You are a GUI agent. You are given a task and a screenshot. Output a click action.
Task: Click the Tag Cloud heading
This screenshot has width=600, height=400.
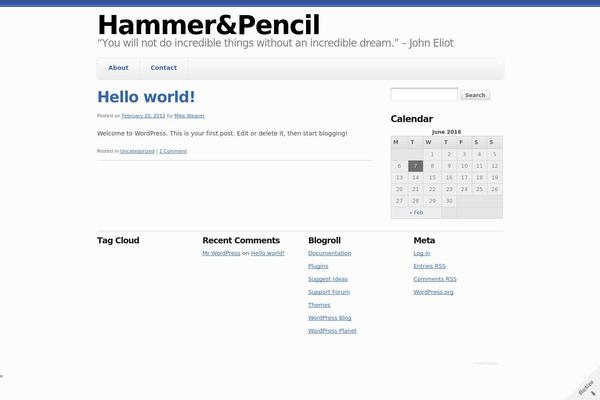point(118,240)
